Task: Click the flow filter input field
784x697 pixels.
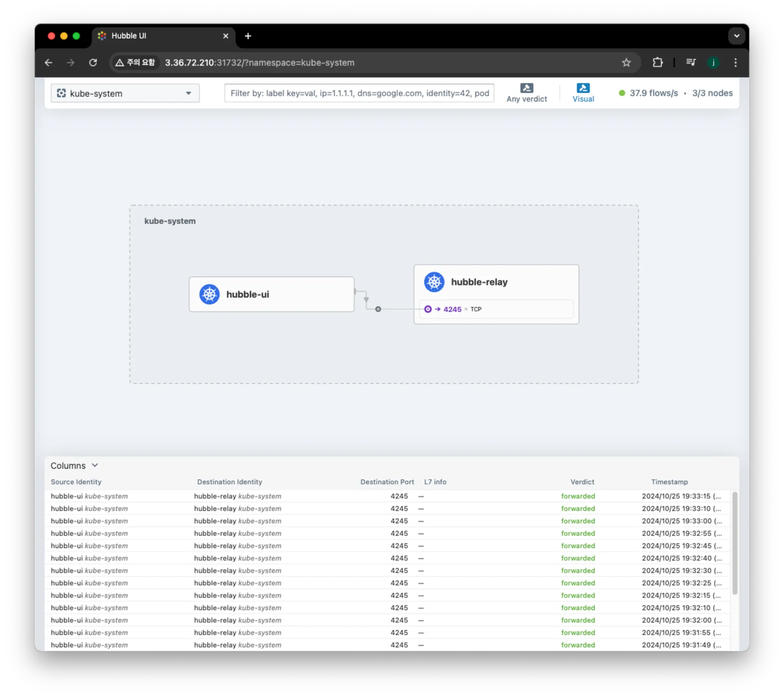Action: click(359, 93)
